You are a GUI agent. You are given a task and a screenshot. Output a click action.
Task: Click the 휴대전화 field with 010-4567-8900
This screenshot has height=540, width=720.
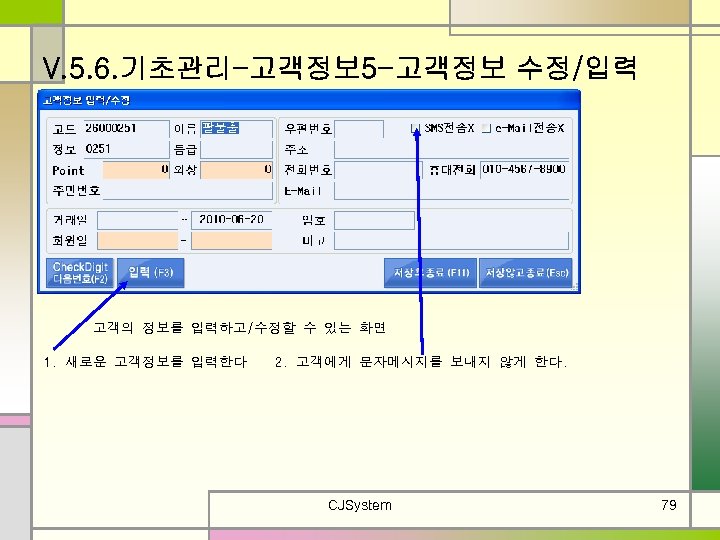click(525, 169)
